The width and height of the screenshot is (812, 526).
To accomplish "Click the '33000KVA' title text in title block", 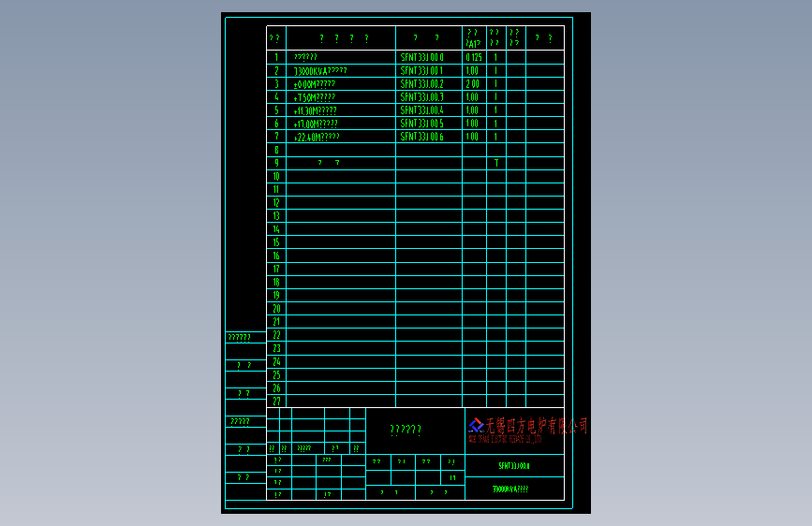I will coord(510,489).
